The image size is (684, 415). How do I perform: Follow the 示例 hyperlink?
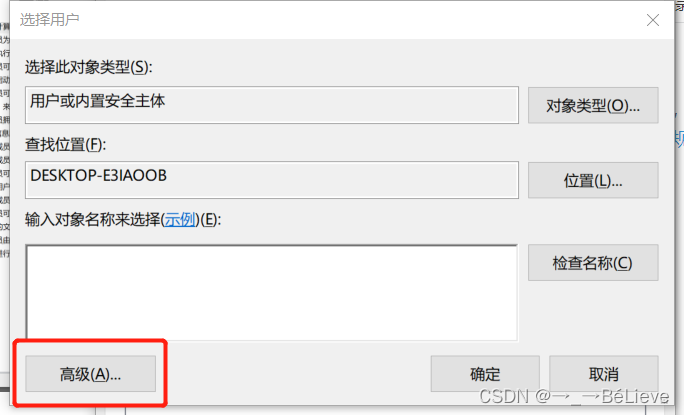click(180, 220)
